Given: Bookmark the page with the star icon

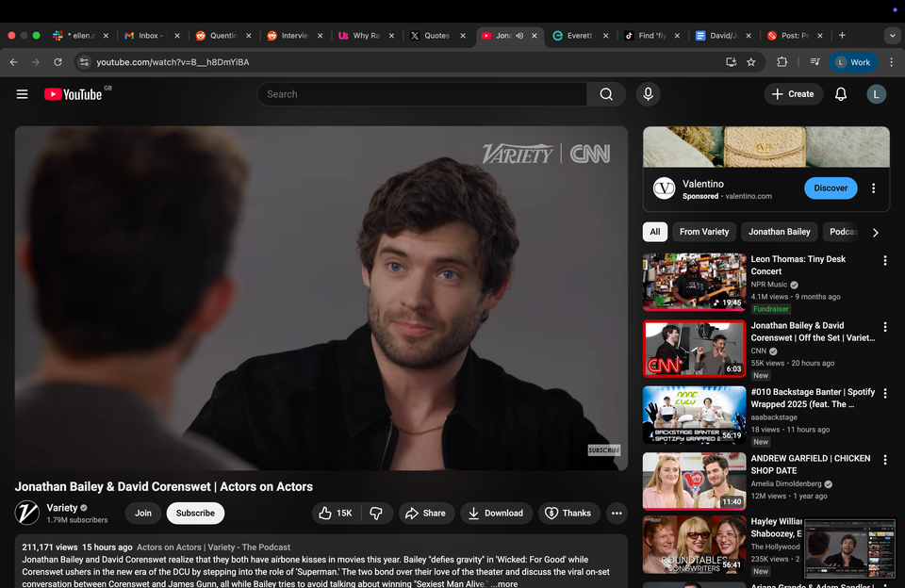Looking at the screenshot, I should [750, 62].
